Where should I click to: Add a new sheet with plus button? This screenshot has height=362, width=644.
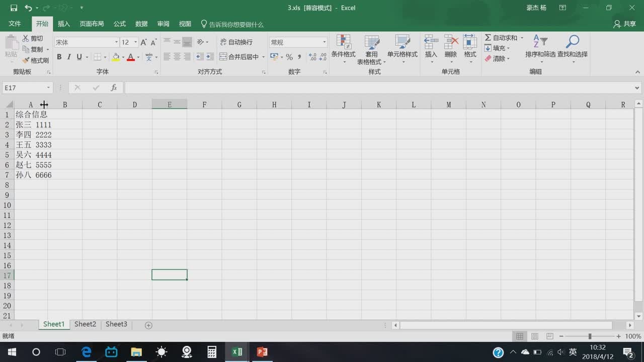pyautogui.click(x=148, y=325)
